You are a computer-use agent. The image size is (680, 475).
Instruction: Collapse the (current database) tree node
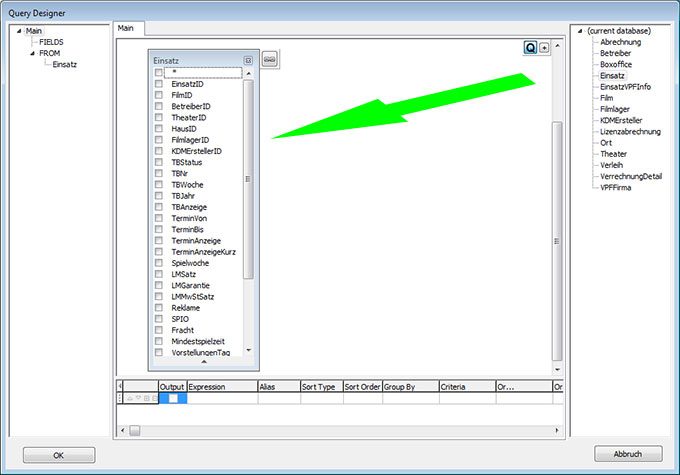[581, 31]
